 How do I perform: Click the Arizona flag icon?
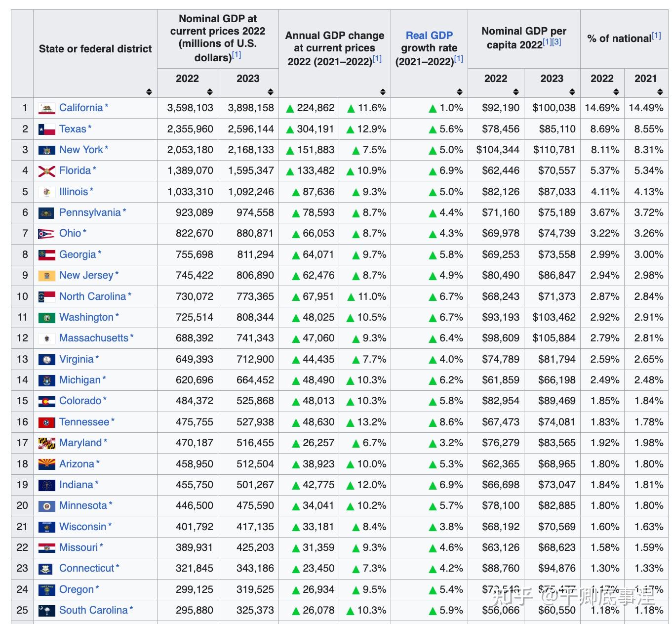click(46, 464)
